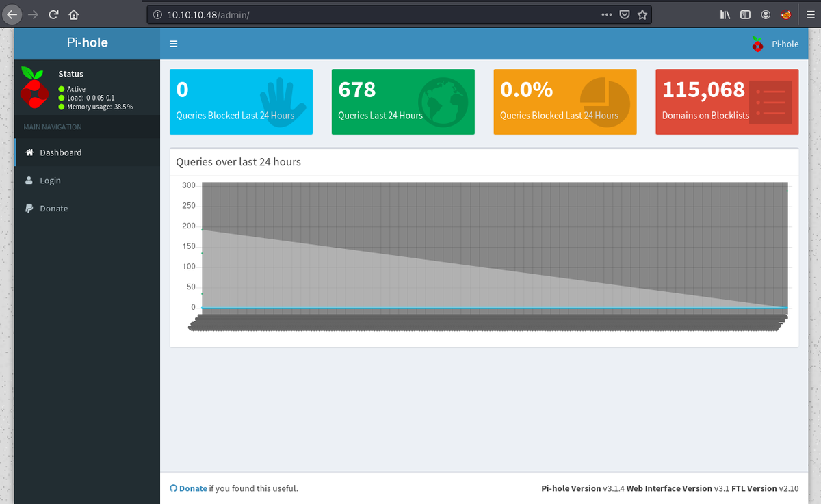This screenshot has height=504, width=821.
Task: Open the Dashboard navigation item
Action: [x=87, y=152]
